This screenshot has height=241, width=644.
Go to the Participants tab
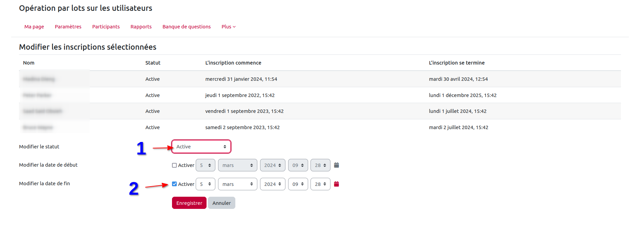106,27
